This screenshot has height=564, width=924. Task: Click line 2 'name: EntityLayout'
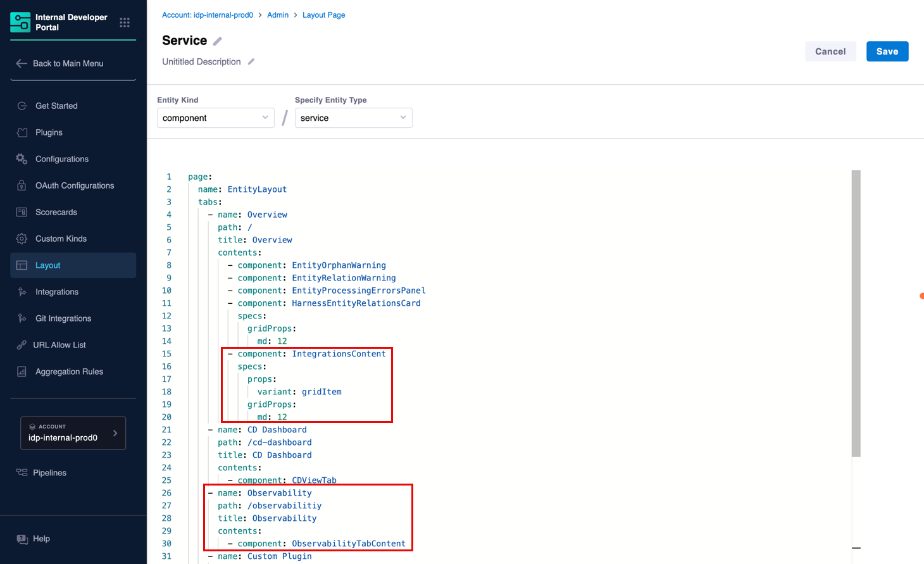242,189
